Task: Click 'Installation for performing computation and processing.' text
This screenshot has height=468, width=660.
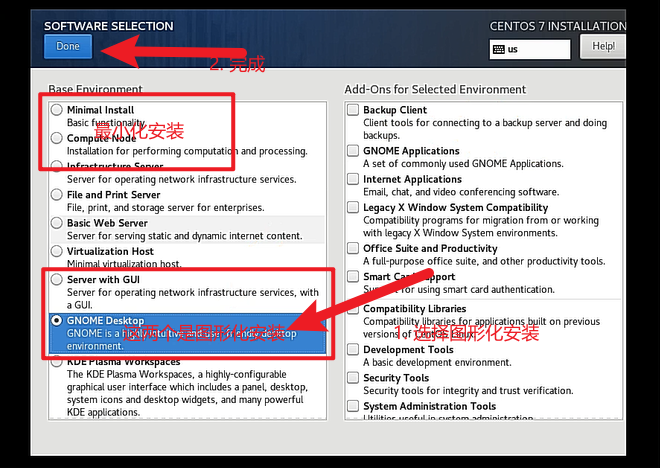Action: [x=187, y=151]
